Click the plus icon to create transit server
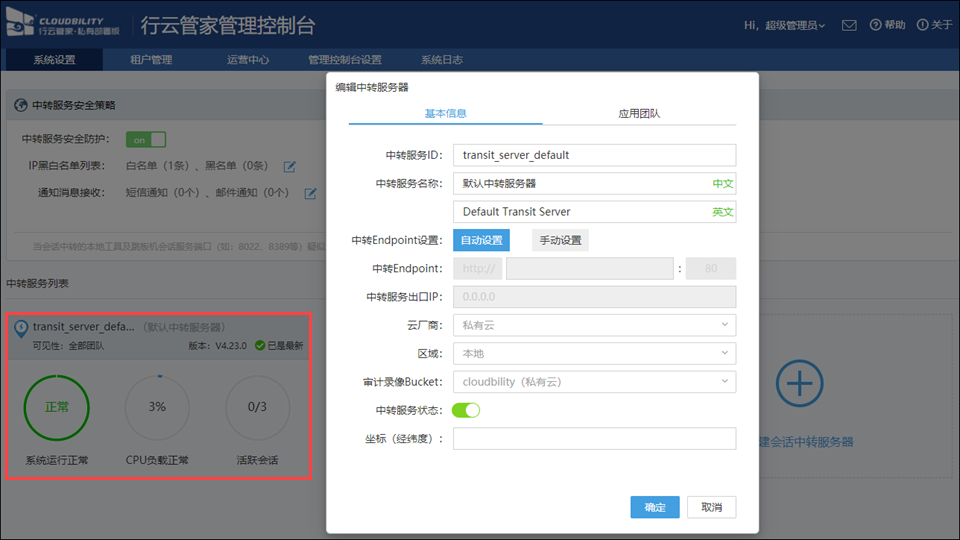The image size is (960, 540). (800, 383)
